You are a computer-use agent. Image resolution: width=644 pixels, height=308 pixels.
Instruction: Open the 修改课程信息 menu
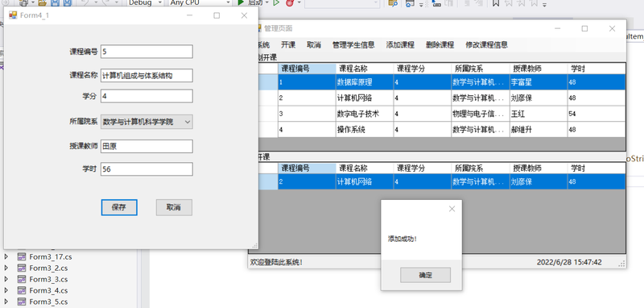487,45
